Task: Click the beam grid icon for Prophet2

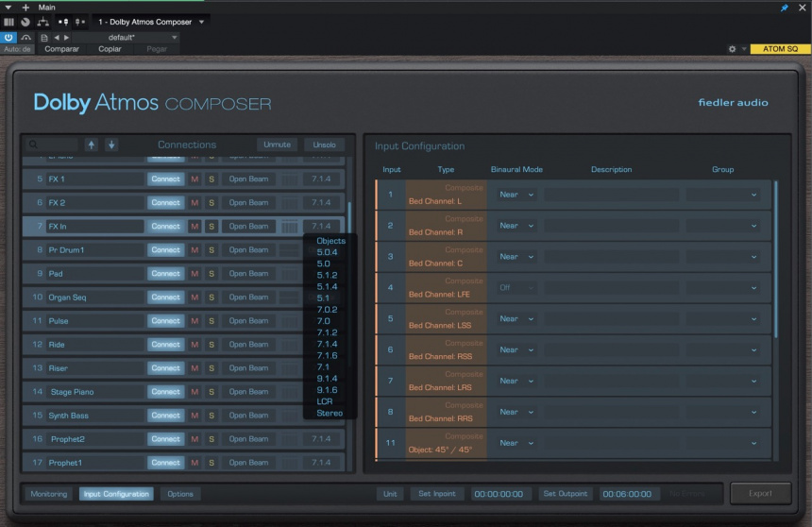Action: 290,439
